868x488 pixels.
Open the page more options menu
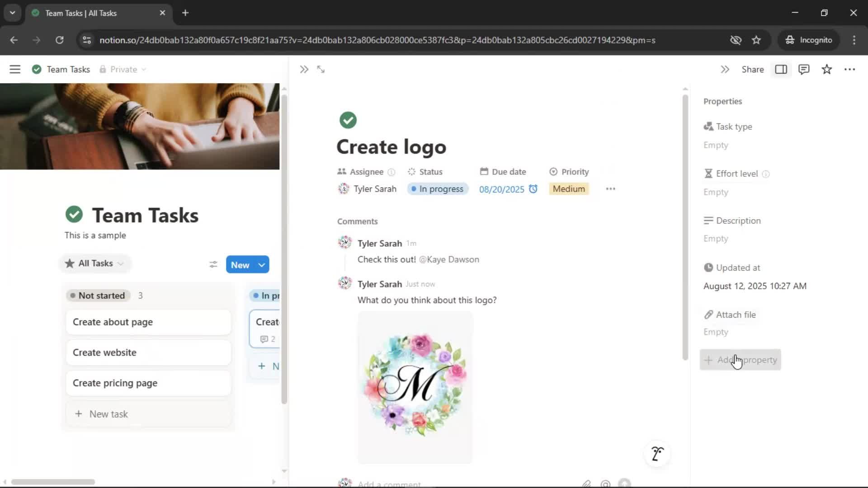click(850, 69)
